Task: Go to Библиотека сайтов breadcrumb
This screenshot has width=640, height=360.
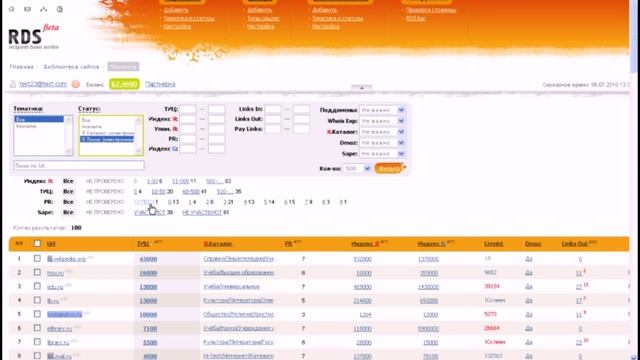Action: 71,67
